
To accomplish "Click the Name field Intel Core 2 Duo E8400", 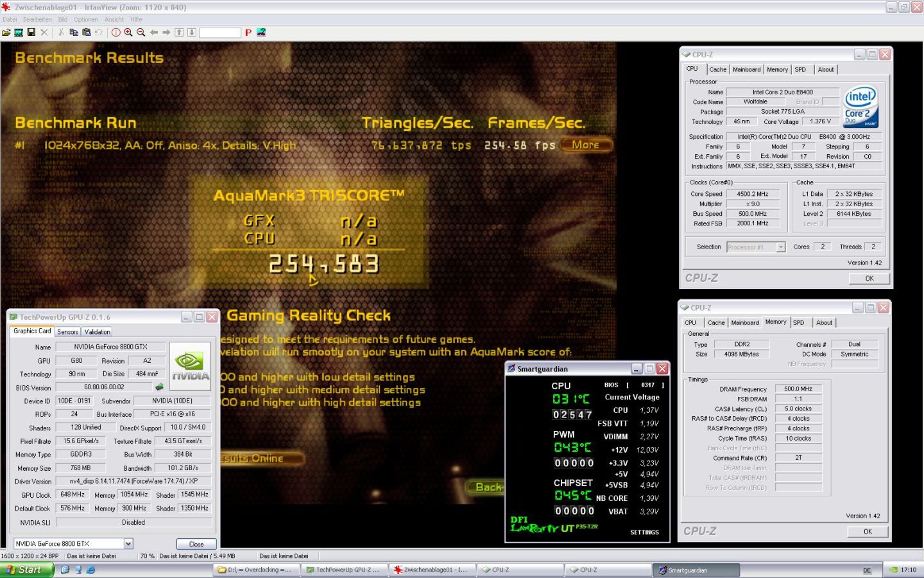I will (783, 92).
